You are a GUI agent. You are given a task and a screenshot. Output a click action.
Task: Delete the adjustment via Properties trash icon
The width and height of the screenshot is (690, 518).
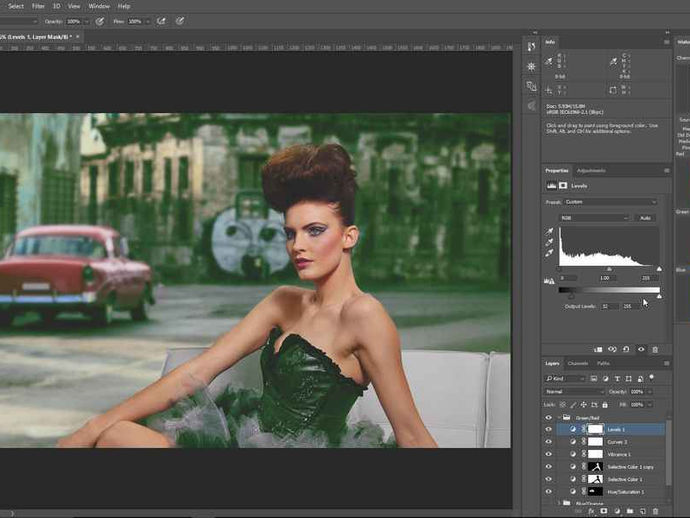(655, 349)
